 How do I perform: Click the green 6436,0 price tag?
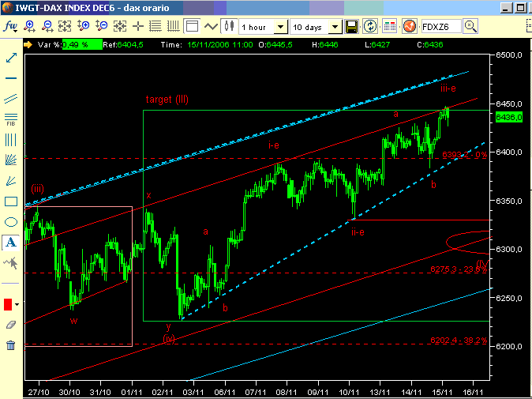click(x=509, y=118)
